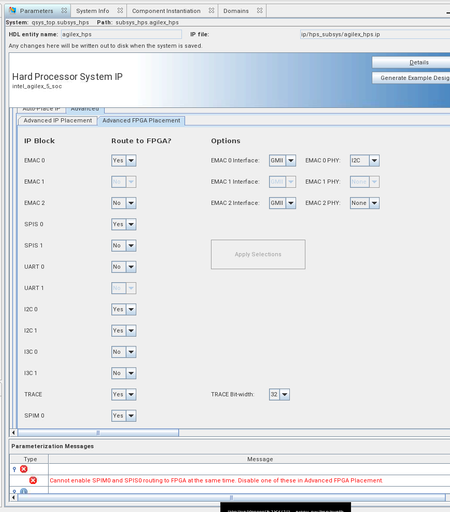Screen dimensions: 450x512
Task: Close the Domains tab icon
Action: pyautogui.click(x=260, y=11)
